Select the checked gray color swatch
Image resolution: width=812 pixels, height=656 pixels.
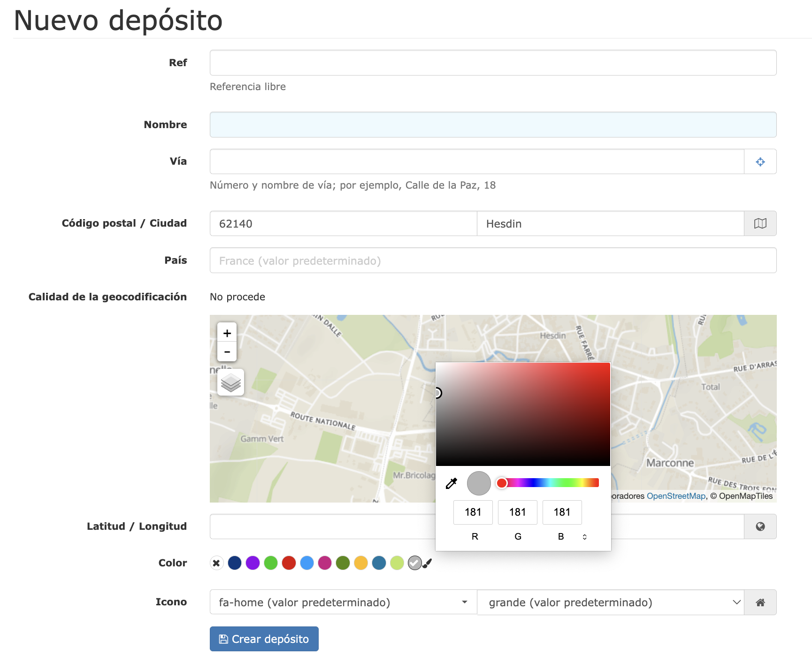coord(415,563)
